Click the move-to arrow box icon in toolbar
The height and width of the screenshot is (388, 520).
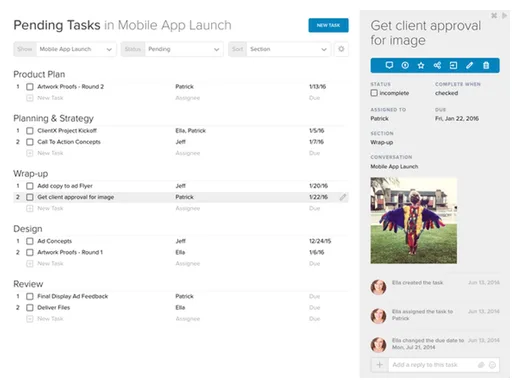(453, 65)
